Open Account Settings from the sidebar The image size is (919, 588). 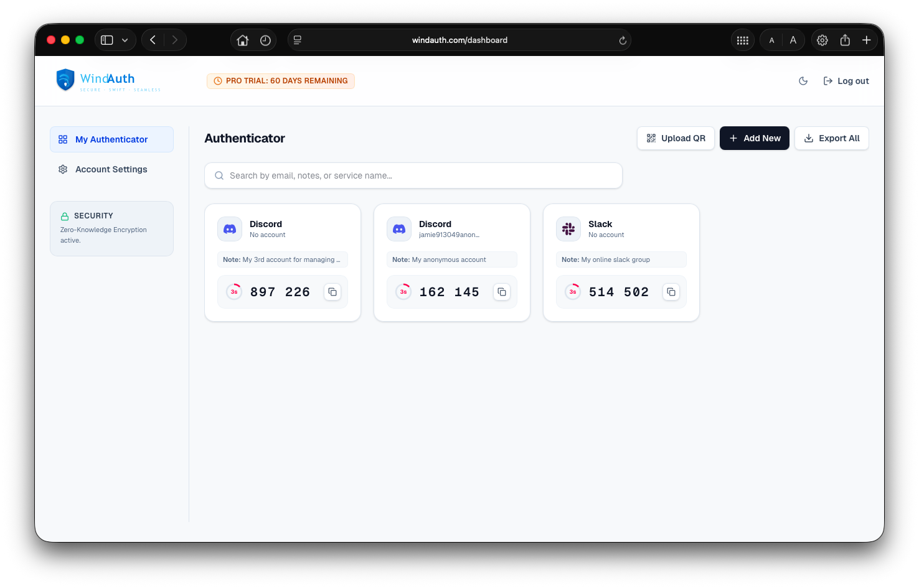click(111, 169)
